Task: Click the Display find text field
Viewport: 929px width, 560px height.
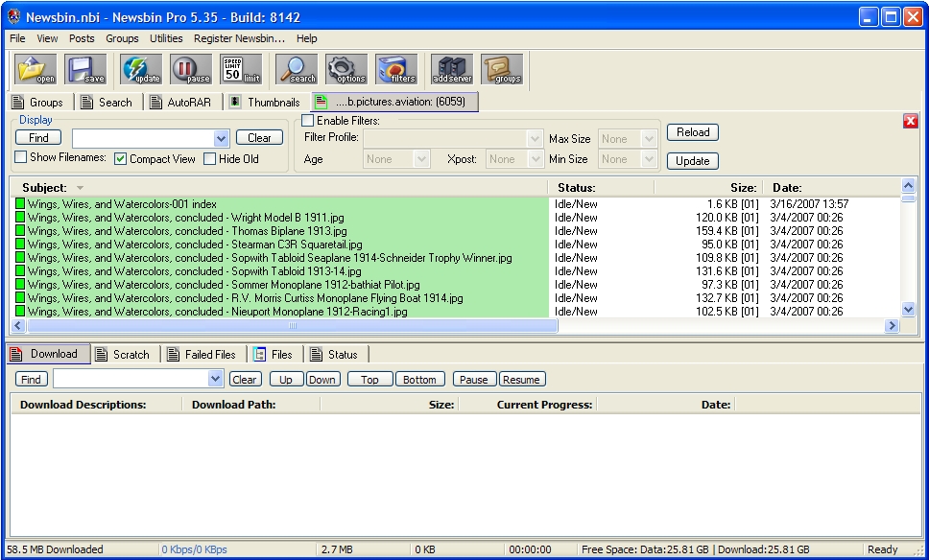Action: (x=143, y=138)
